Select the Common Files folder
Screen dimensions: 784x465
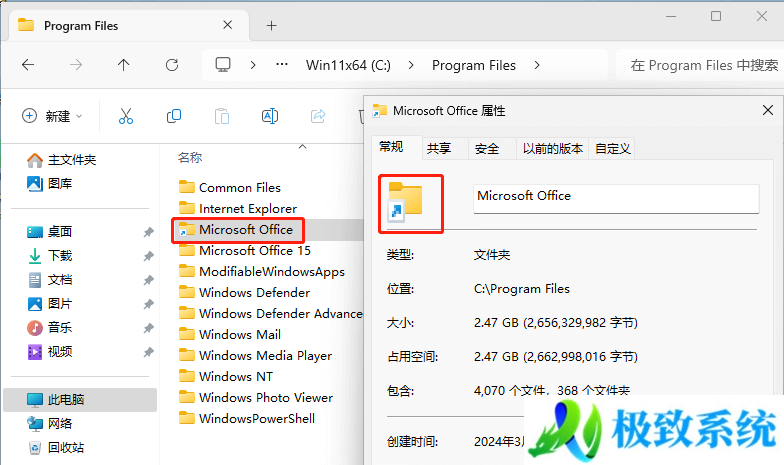click(x=230, y=188)
